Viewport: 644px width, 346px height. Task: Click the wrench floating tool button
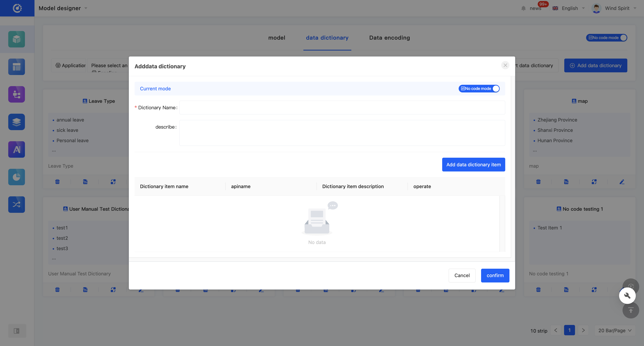(x=627, y=295)
